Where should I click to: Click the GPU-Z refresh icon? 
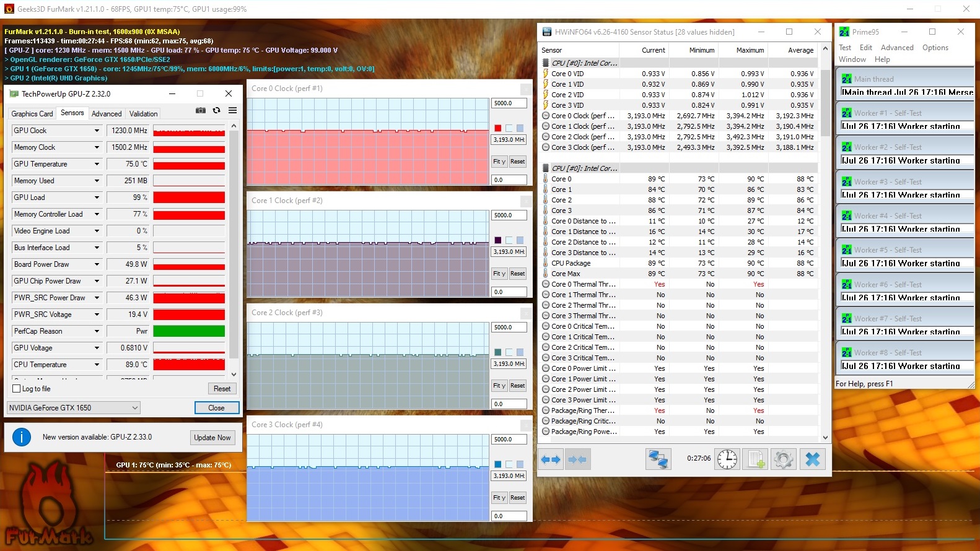pos(217,110)
